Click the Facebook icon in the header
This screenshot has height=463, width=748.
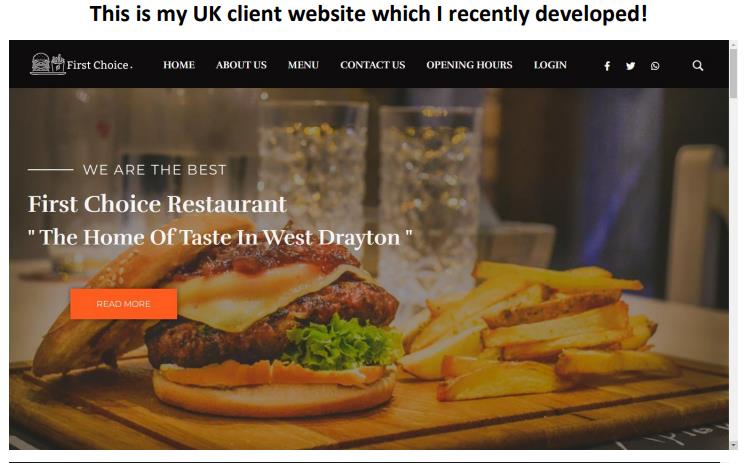[607, 66]
